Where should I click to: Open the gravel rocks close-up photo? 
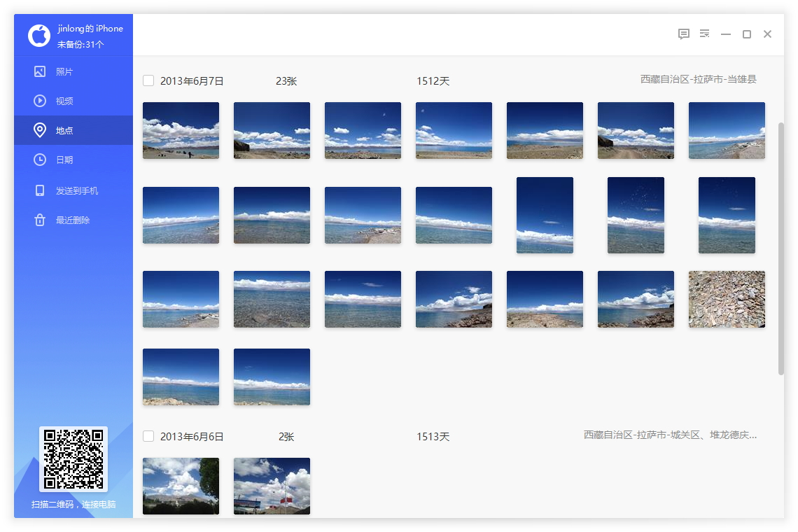(x=727, y=299)
